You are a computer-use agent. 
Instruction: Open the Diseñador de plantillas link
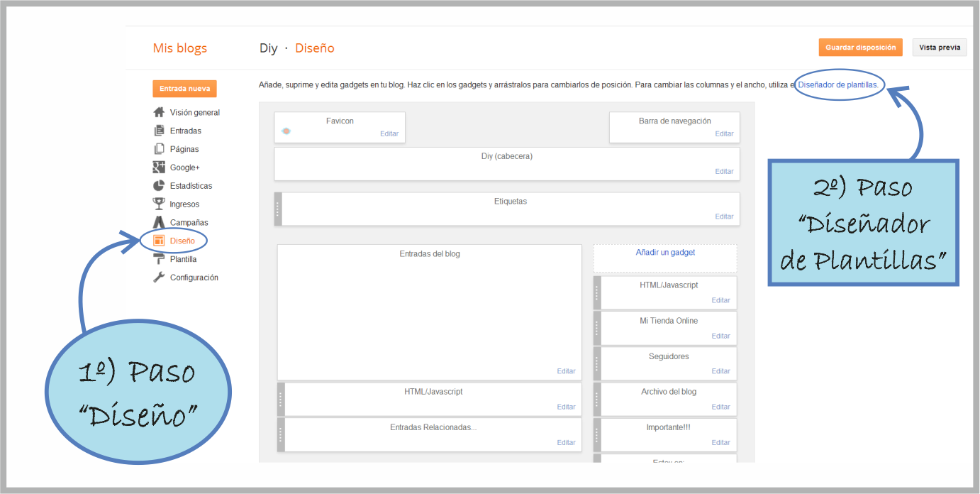(838, 84)
